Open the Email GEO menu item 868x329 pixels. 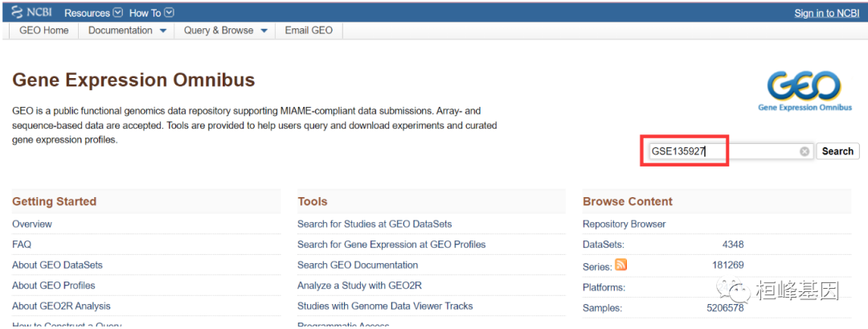[309, 31]
